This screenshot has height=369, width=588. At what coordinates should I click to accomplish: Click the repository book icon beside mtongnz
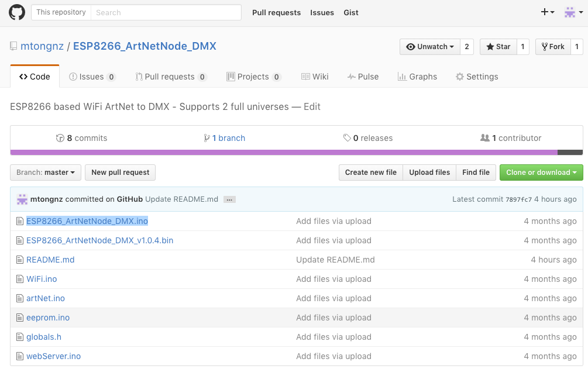(x=13, y=46)
